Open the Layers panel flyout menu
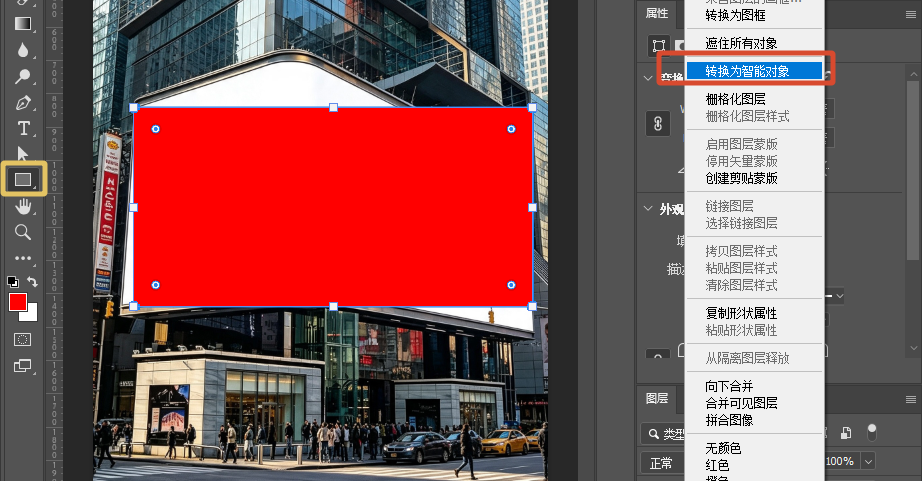The height and width of the screenshot is (481, 922). tap(911, 400)
